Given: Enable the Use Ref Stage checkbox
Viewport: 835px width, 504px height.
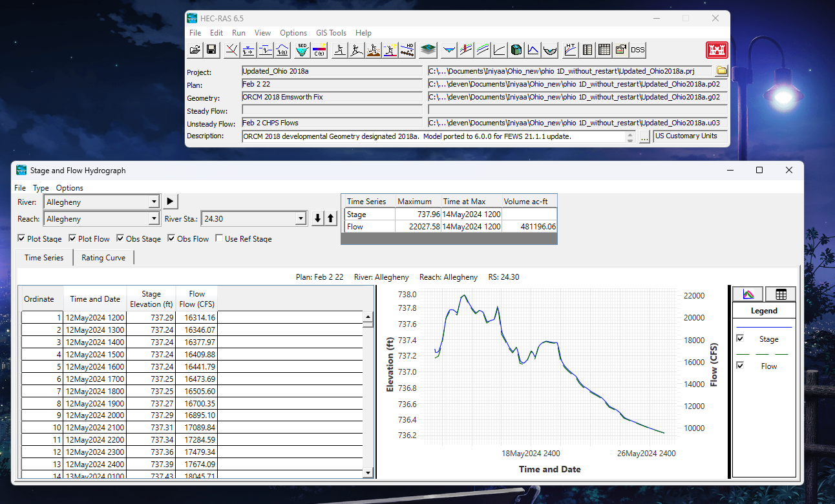Looking at the screenshot, I should [219, 238].
